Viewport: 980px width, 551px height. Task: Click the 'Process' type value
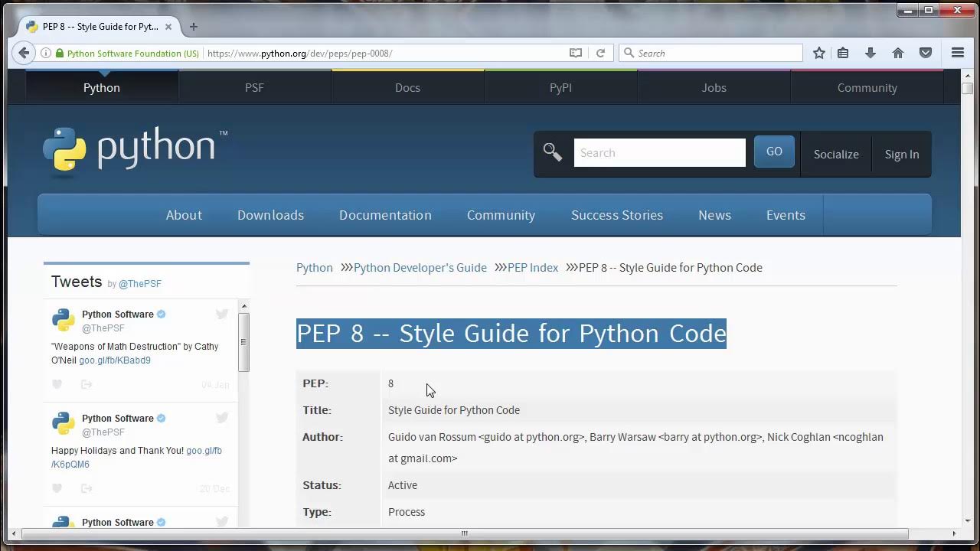click(x=407, y=512)
